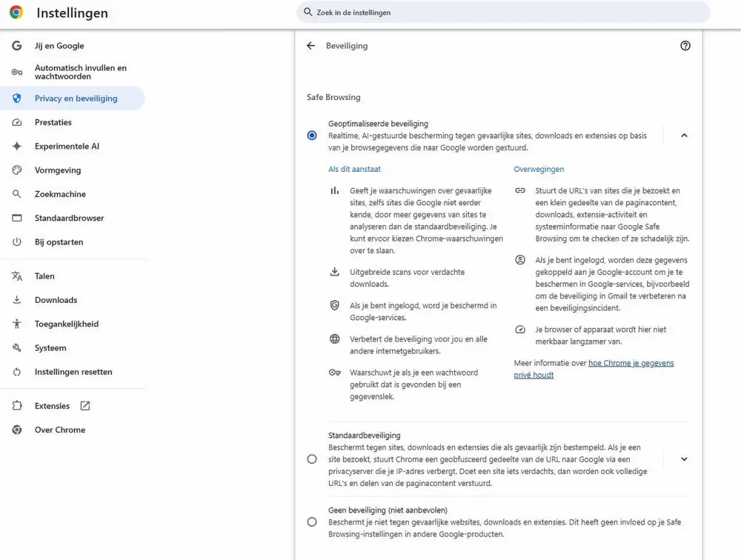Screen dimensions: 741x560
Task: Click the palette icon for Vormgeving
Action: click(x=17, y=170)
